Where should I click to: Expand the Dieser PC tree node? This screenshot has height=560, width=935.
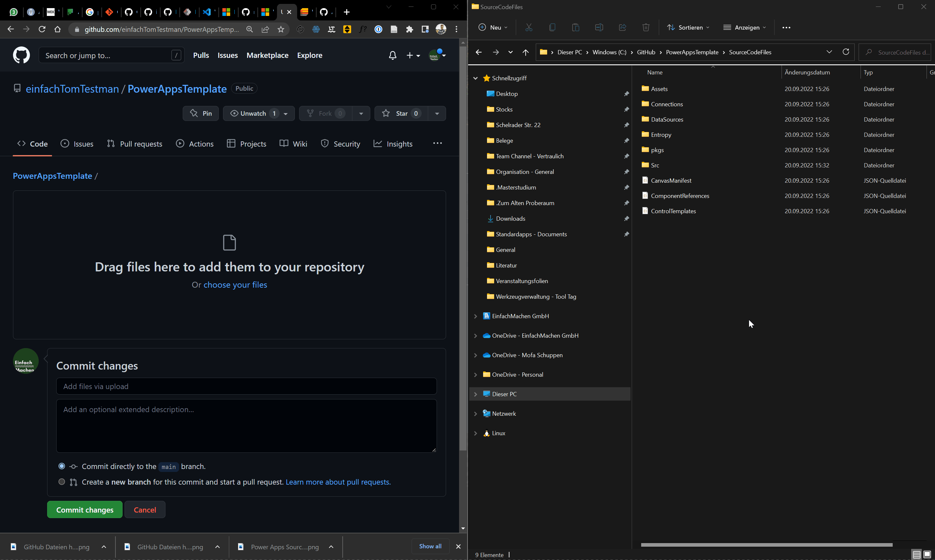(x=476, y=394)
